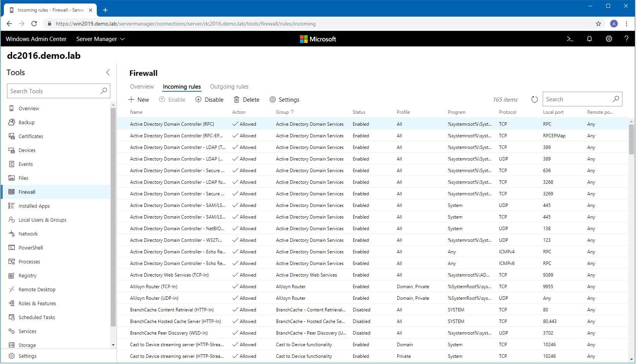The image size is (636, 364).
Task: Expand the Server Manager dropdown
Action: (x=100, y=39)
